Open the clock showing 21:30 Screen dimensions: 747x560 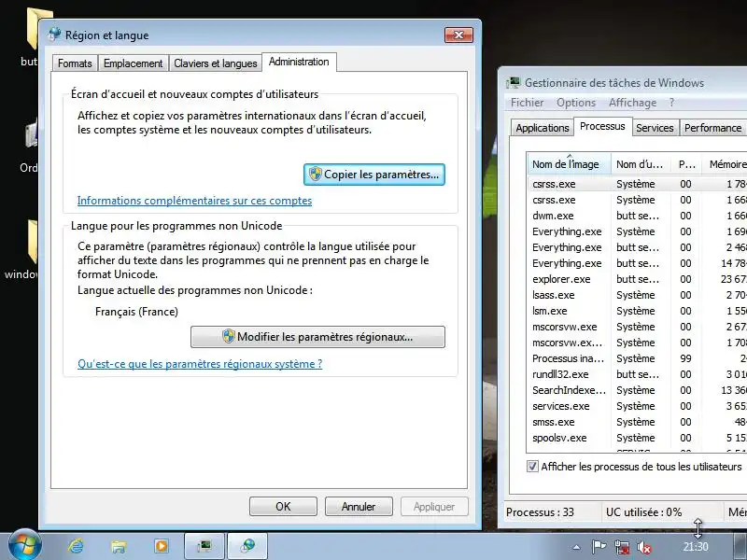pos(696,546)
